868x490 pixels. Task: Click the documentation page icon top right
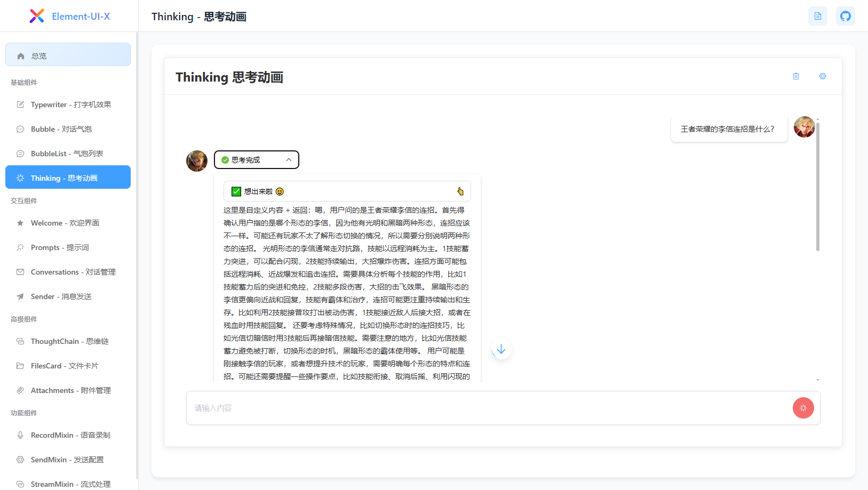817,16
